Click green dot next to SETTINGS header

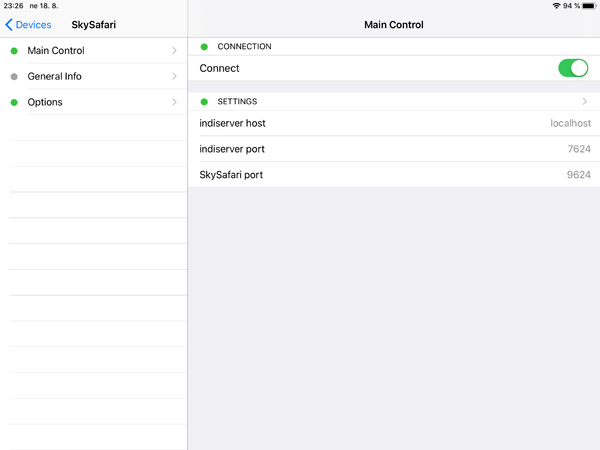[204, 102]
